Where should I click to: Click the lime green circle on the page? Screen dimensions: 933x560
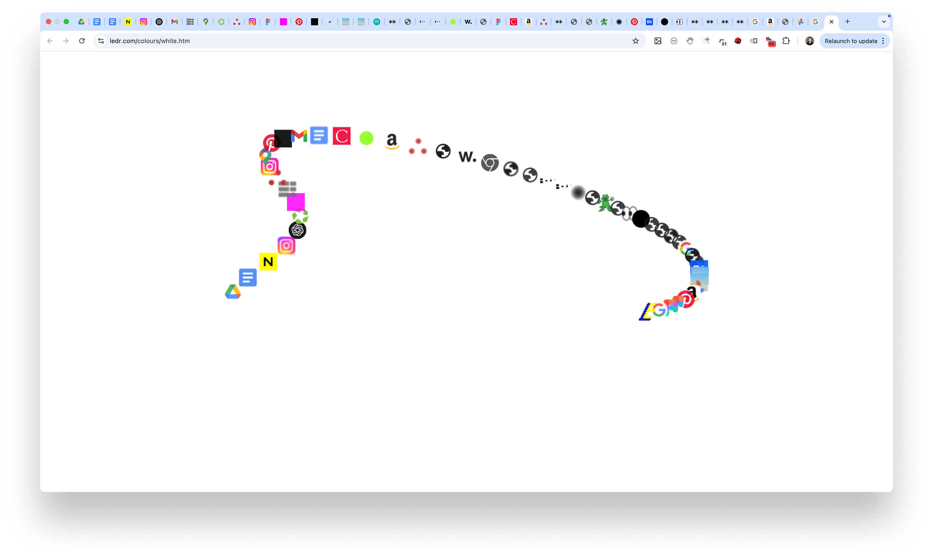pyautogui.click(x=366, y=138)
